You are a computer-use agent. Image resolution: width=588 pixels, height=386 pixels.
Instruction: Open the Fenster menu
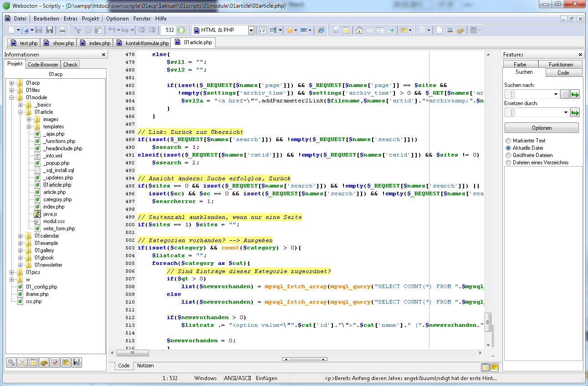coord(142,19)
